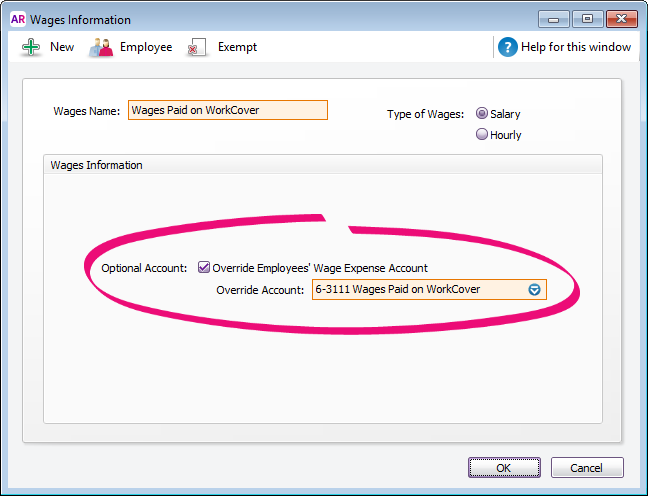Click the AR application icon in title bar
This screenshot has height=496, width=648.
tap(18, 19)
